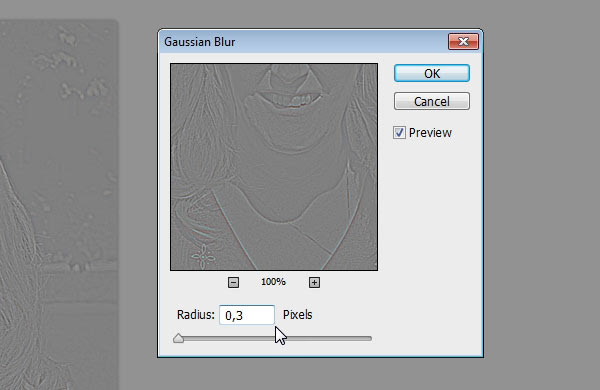The width and height of the screenshot is (600, 390).
Task: Click the Radius slider handle
Action: click(178, 338)
